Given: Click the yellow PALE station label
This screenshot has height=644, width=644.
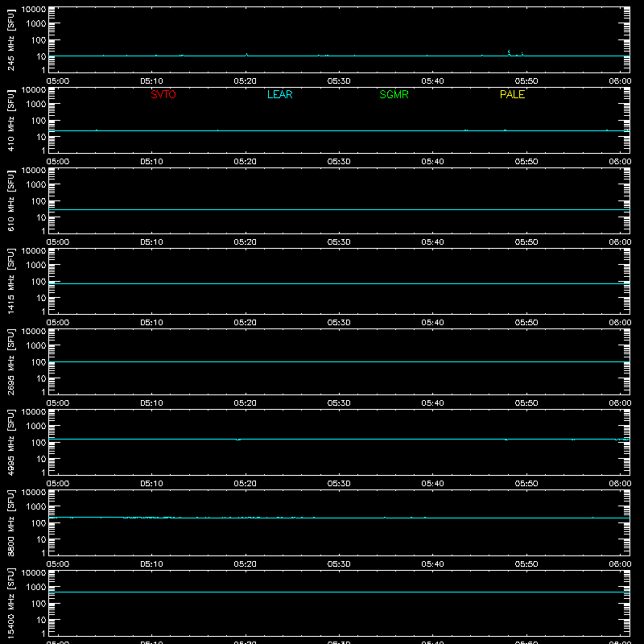Looking at the screenshot, I should tap(512, 94).
